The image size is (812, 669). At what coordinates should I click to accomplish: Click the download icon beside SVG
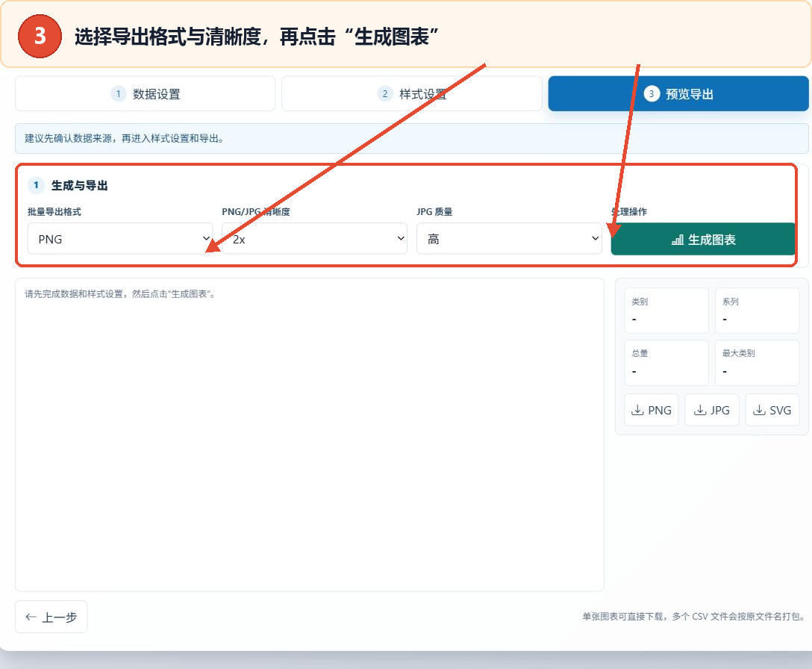point(759,410)
